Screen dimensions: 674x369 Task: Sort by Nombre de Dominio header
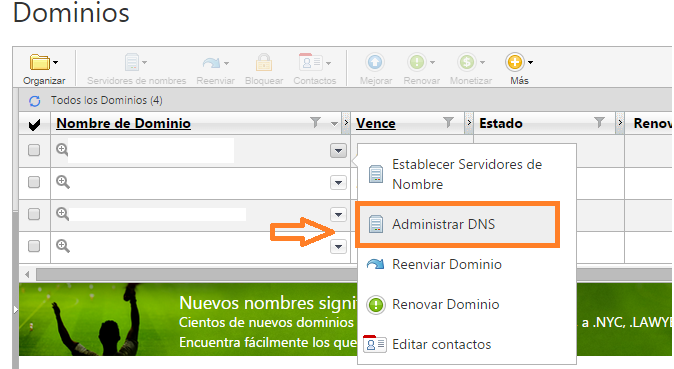tap(123, 123)
